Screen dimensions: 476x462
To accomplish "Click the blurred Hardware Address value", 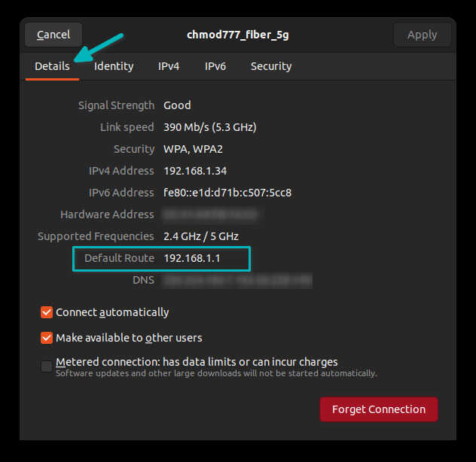I will (x=210, y=214).
